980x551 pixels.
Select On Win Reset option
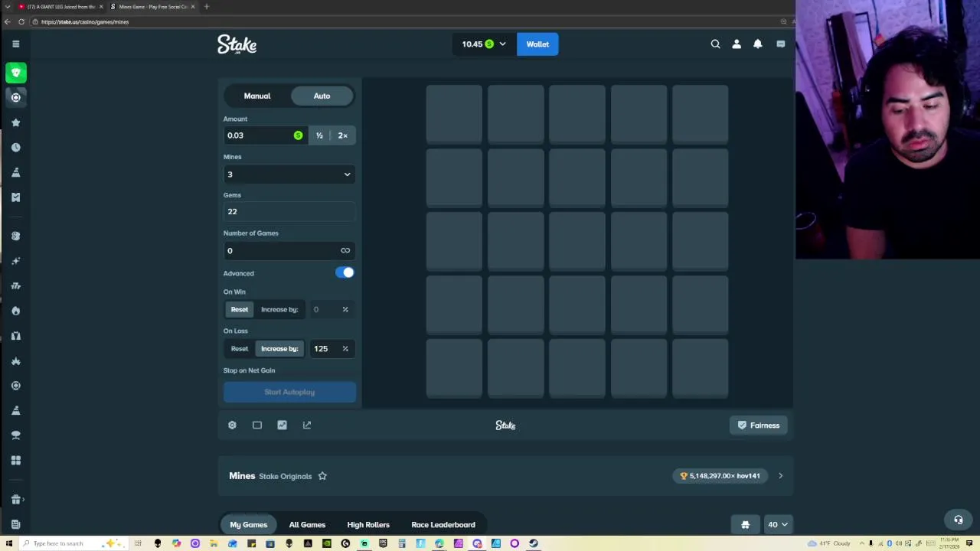click(240, 309)
